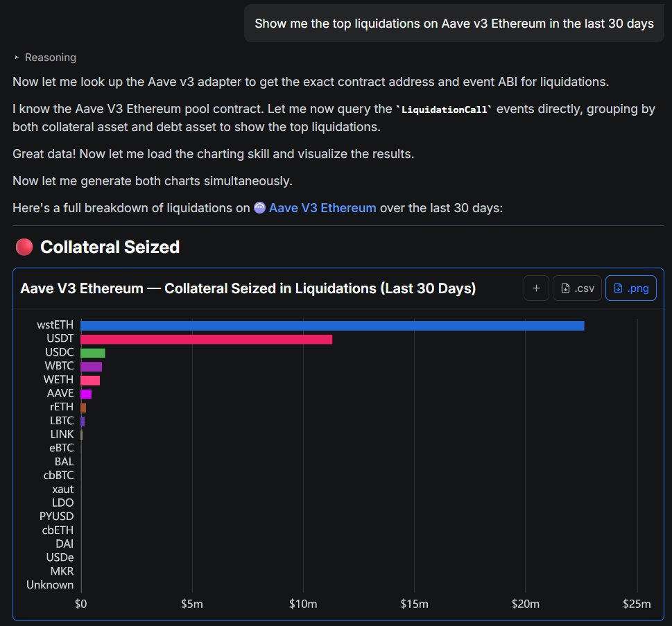This screenshot has width=672, height=626.
Task: Click the LiquidationCall inline code text
Action: [x=443, y=110]
